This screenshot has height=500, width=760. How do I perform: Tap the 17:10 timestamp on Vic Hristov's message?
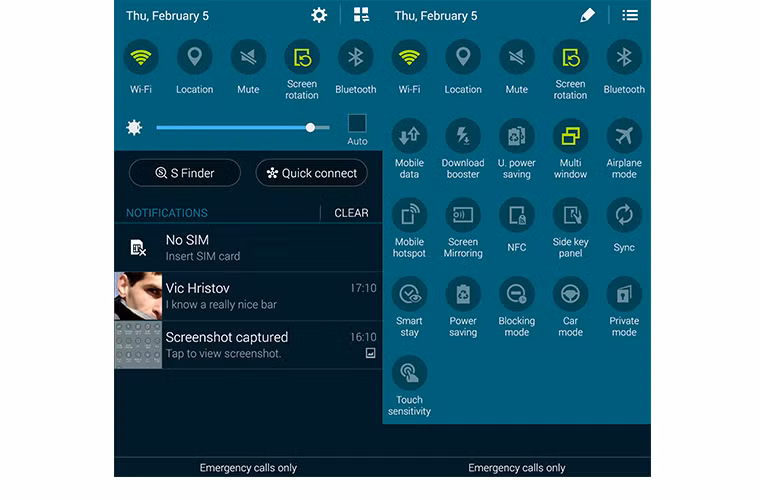click(364, 288)
